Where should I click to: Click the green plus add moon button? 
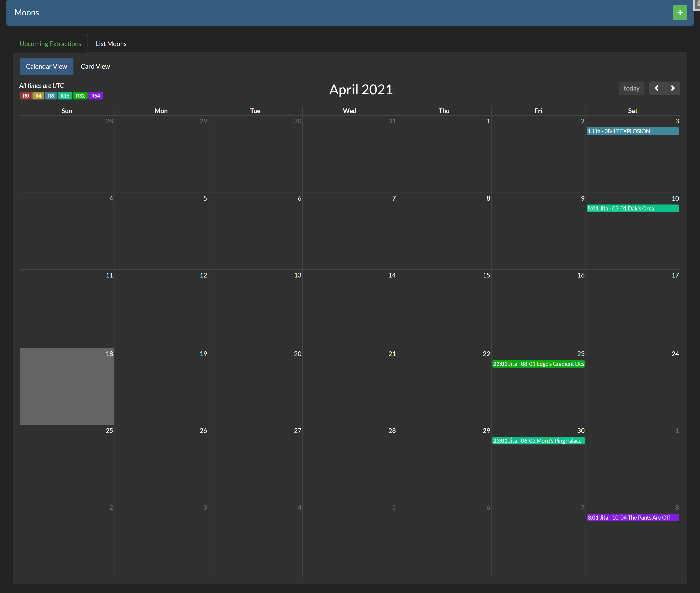tap(680, 12)
